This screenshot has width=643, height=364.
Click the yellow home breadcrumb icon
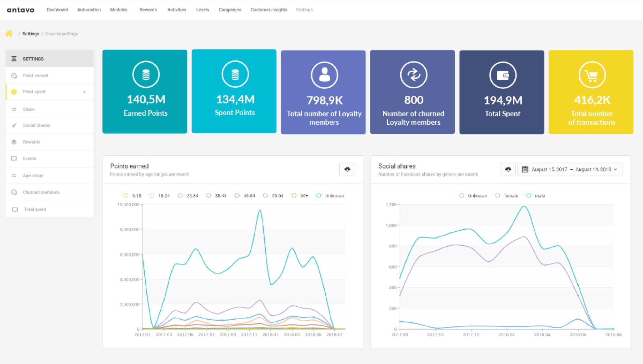(9, 33)
